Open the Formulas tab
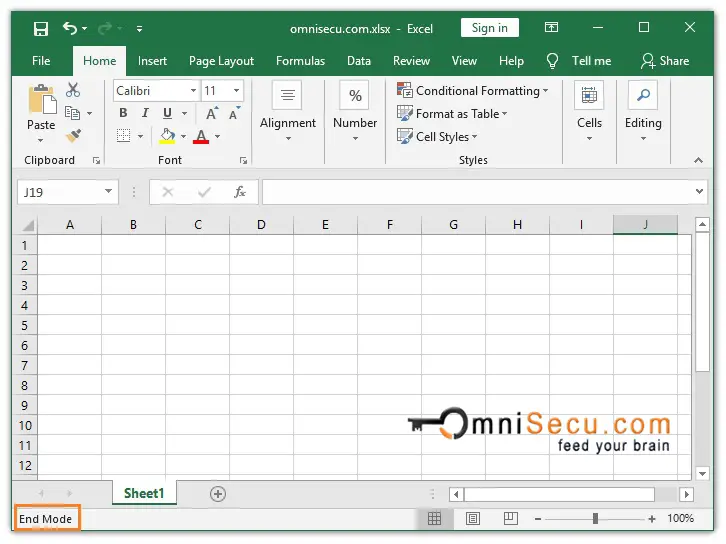 click(300, 61)
